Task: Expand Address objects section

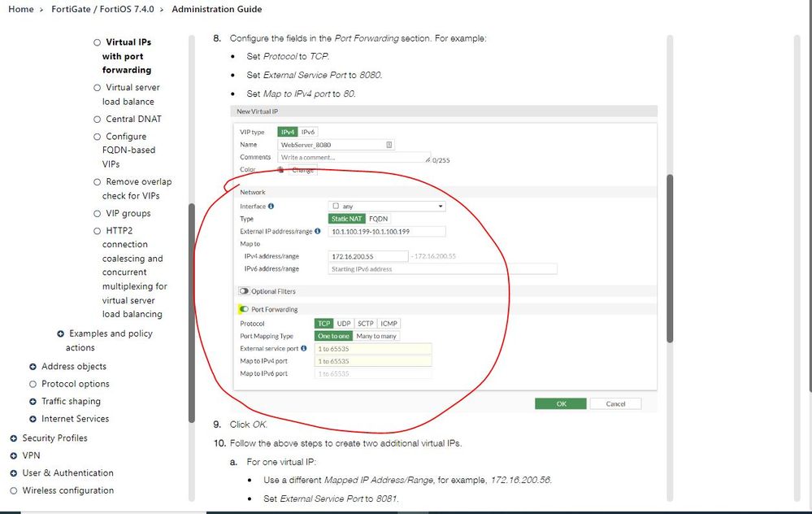Action: pyautogui.click(x=33, y=367)
